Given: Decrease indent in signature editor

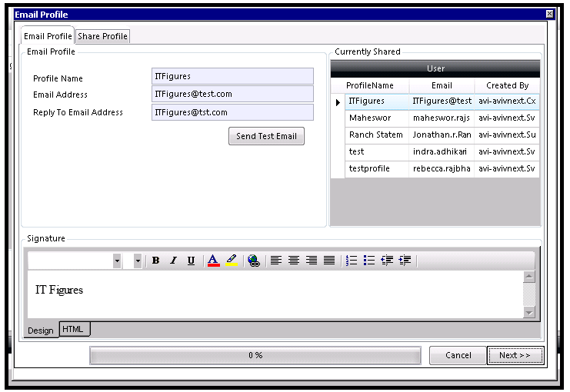Looking at the screenshot, I should click(387, 261).
